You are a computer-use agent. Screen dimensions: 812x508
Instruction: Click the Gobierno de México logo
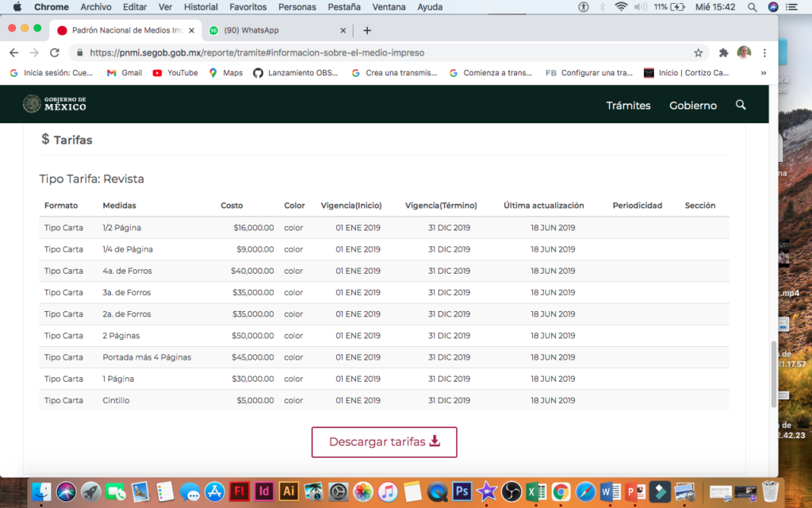click(x=55, y=104)
